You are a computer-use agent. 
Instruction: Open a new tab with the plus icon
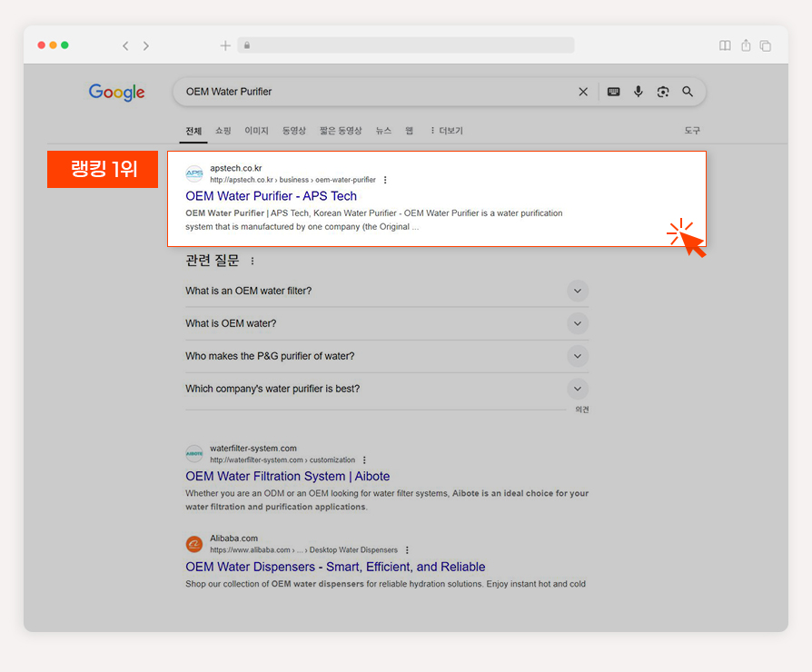coord(225,45)
